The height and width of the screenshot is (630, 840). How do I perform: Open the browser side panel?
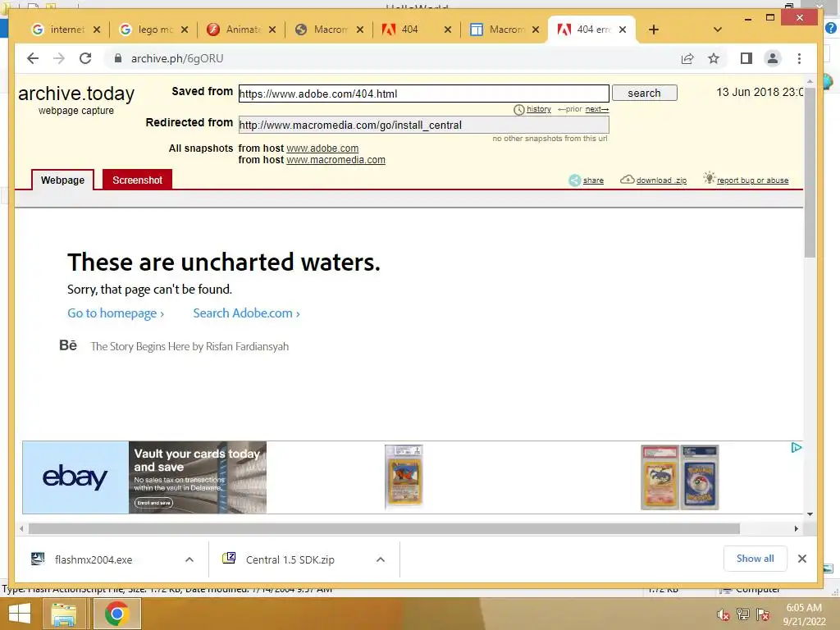pyautogui.click(x=746, y=58)
